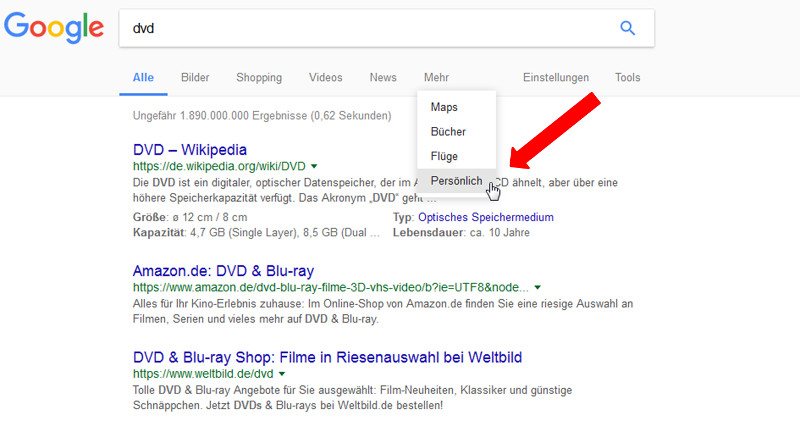Viewport: 800px width, 432px height.
Task: Click the green amazon.de URL text
Action: point(331,287)
